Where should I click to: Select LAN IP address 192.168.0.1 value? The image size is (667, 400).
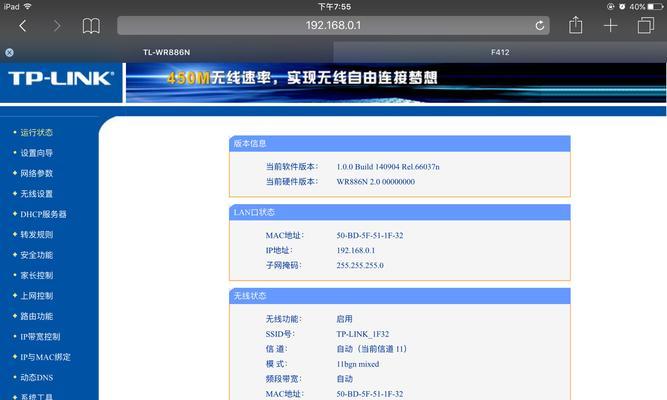pyautogui.click(x=356, y=250)
